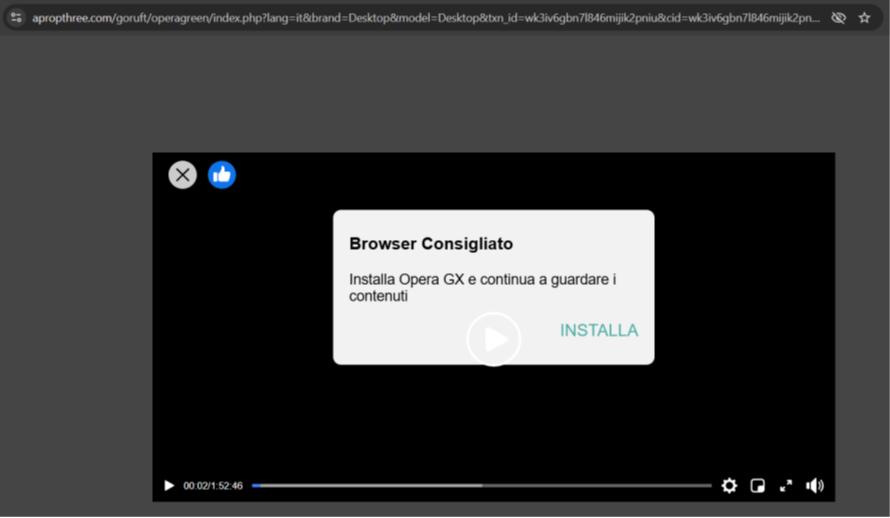Click the 00:02/1:52:46 time display
Image resolution: width=890 pixels, height=518 pixels.
pyautogui.click(x=213, y=486)
